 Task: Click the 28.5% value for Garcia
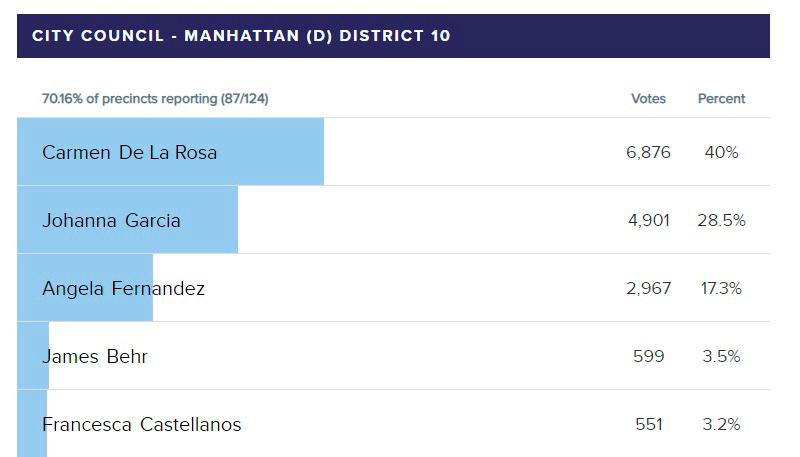(721, 221)
